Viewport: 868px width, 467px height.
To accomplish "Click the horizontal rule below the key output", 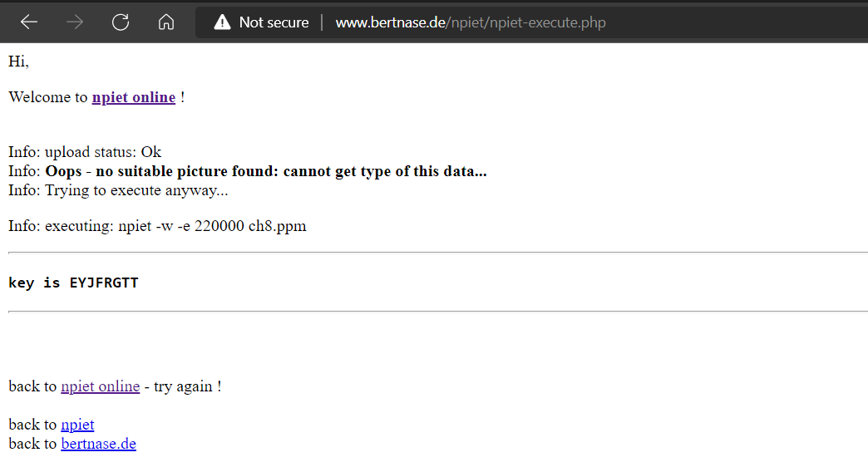I will (x=438, y=312).
